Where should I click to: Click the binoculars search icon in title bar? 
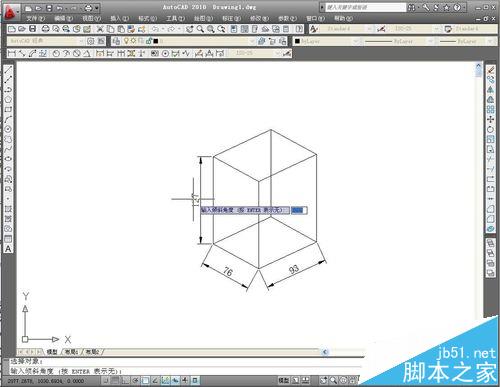click(x=412, y=8)
